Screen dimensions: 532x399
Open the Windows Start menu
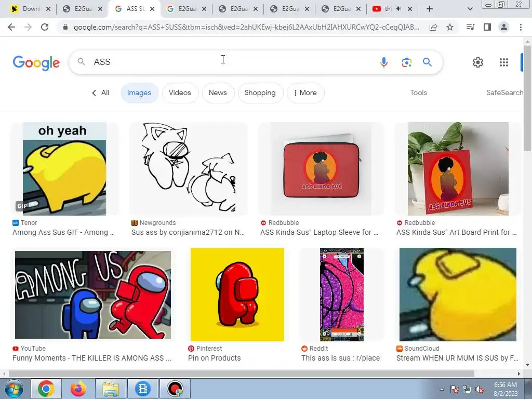click(x=14, y=389)
